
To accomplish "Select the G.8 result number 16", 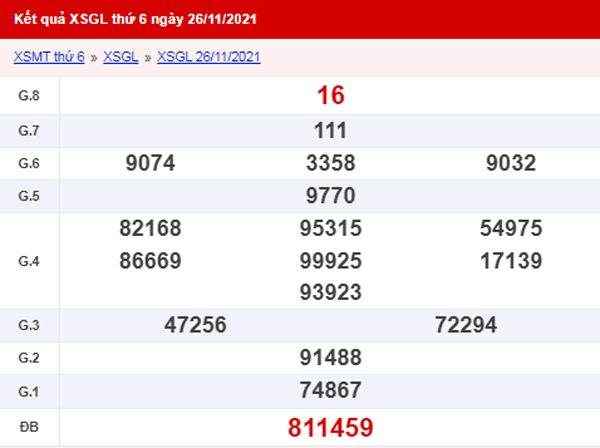I will 331,95.
